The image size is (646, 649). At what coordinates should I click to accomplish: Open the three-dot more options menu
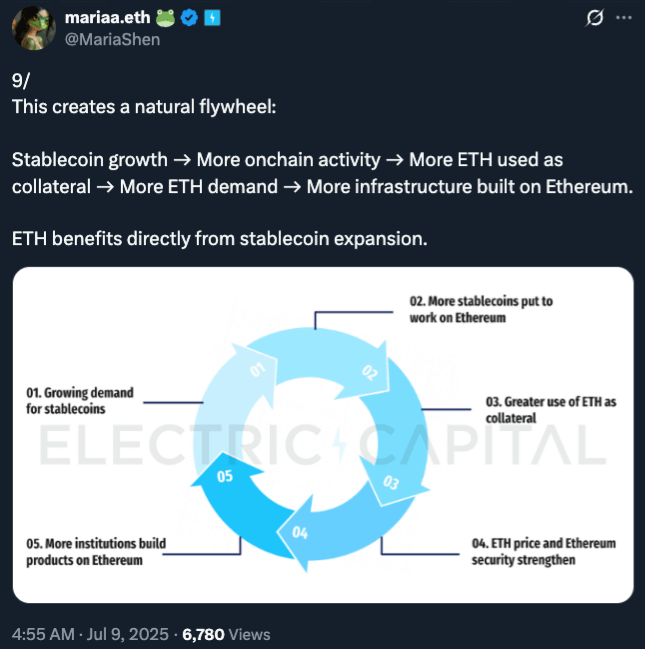click(624, 18)
